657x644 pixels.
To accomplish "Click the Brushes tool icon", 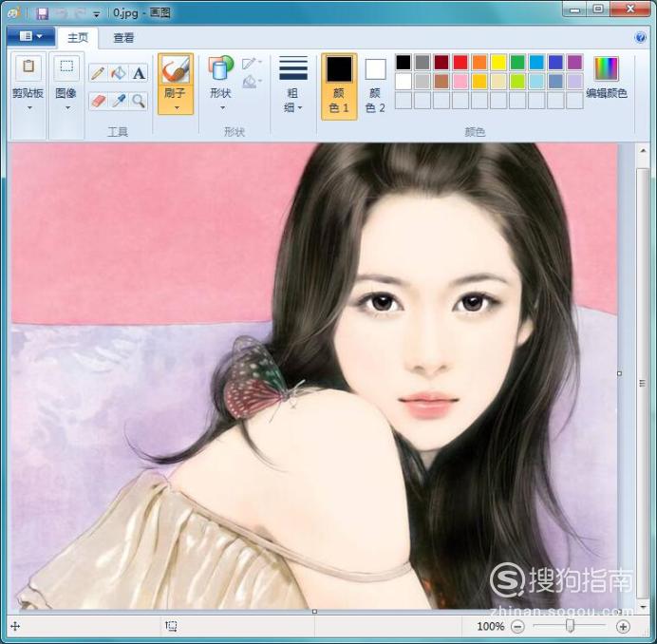I will click(176, 69).
